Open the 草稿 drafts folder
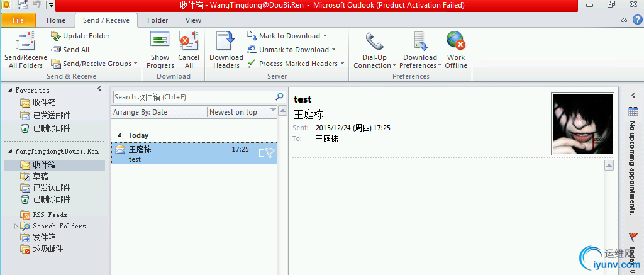The image size is (644, 275). (41, 176)
